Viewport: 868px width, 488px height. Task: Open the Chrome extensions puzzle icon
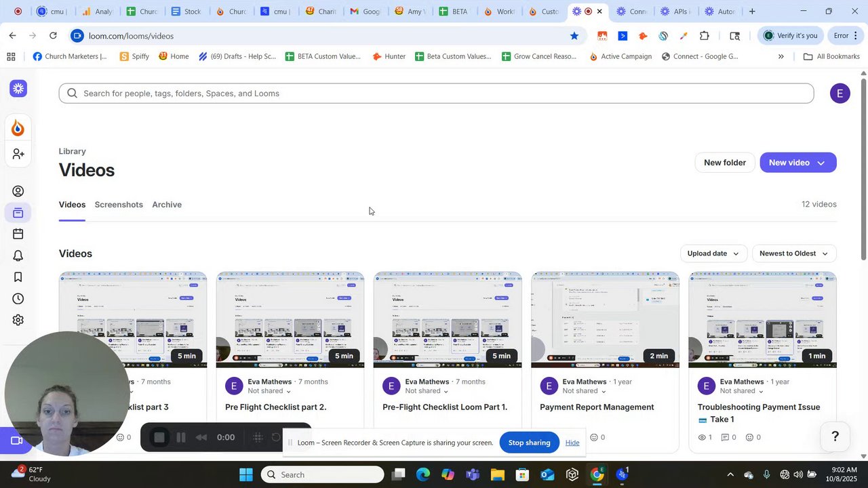pos(705,36)
